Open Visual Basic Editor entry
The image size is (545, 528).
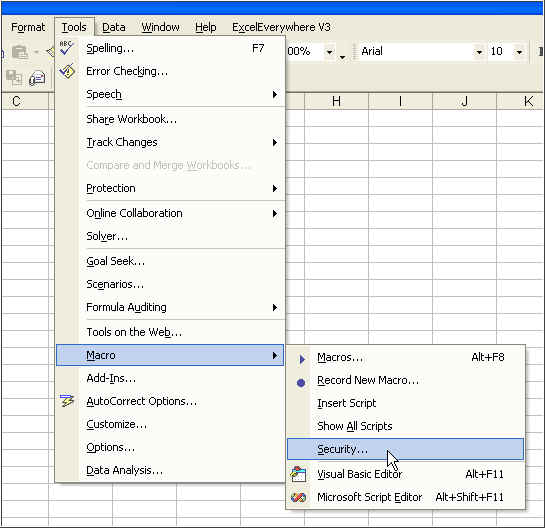(405, 474)
